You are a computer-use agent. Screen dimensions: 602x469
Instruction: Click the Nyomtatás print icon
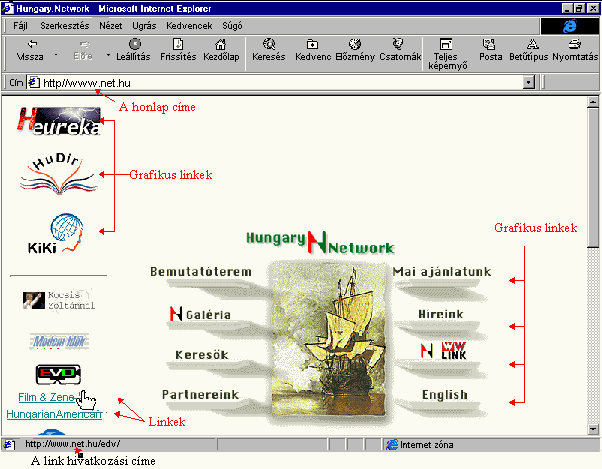575,50
